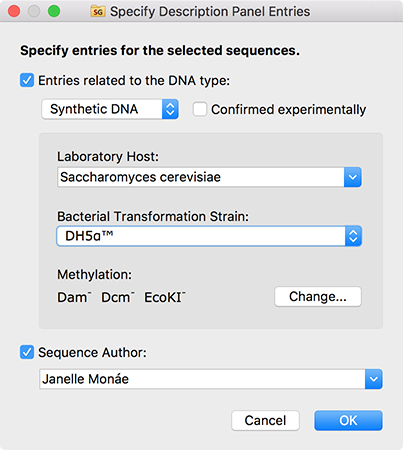
Task: Uncheck the Sequence Author checkbox
Action: click(27, 352)
